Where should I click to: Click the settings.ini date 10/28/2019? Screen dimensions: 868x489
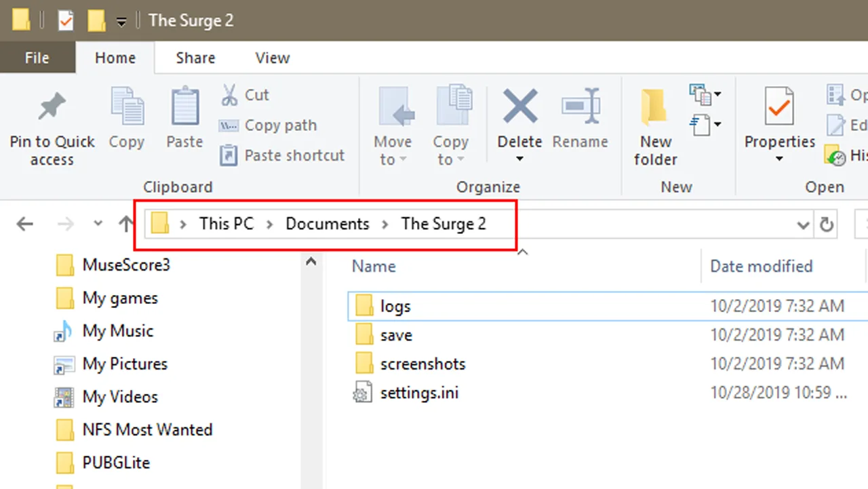click(778, 393)
